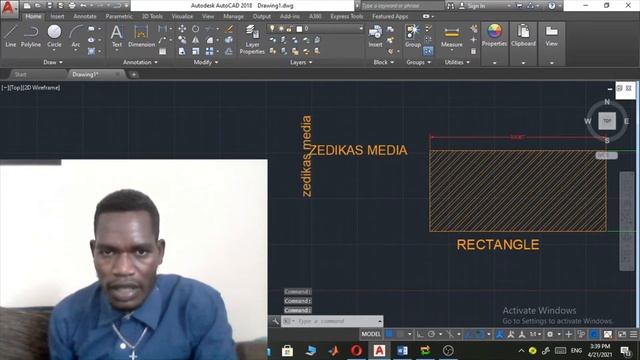Viewport: 640px width, 360px height.
Task: Click the Insert block icon
Action: point(375,36)
